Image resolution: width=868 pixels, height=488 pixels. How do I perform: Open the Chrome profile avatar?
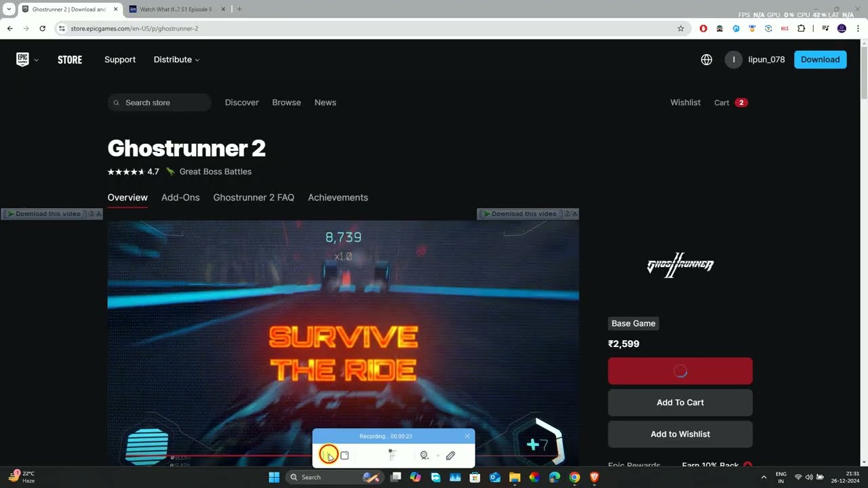pos(842,28)
